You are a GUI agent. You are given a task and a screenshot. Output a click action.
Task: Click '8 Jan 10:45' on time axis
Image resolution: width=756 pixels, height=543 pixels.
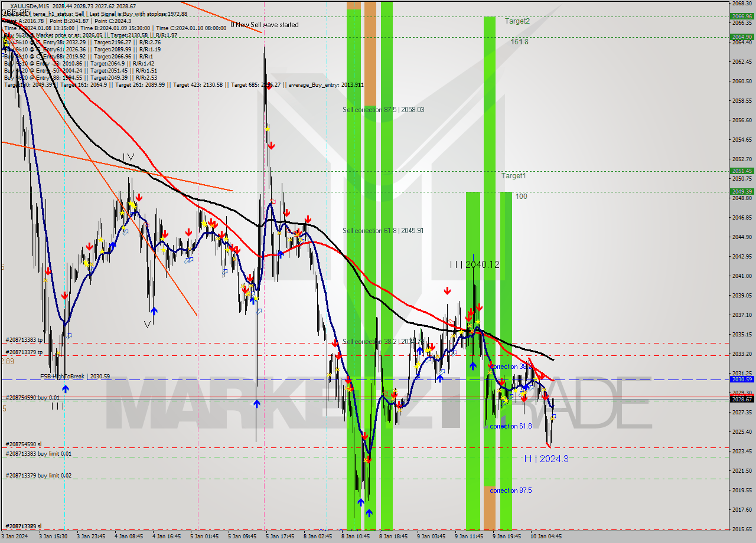(x=356, y=537)
